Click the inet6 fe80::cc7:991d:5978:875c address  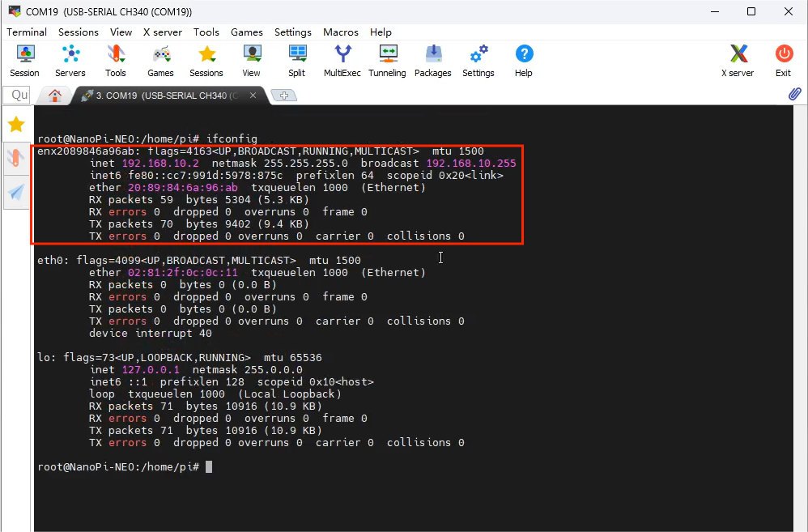pyautogui.click(x=206, y=175)
